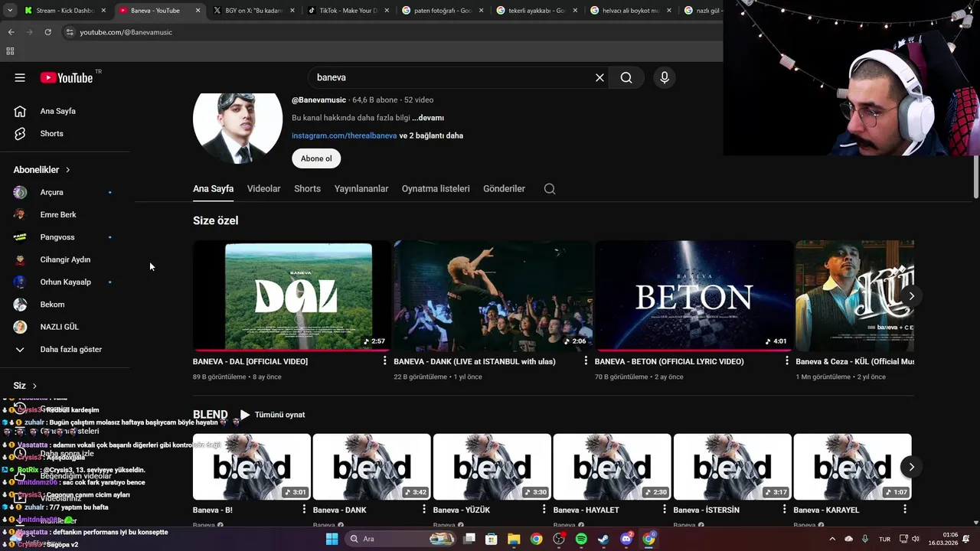Clear the search box text with X
The height and width of the screenshot is (551, 980).
599,77
